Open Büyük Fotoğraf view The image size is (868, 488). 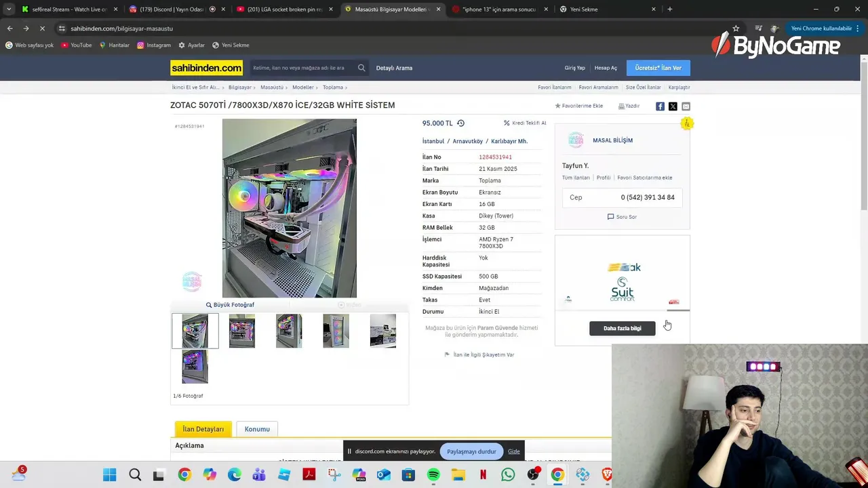point(230,305)
